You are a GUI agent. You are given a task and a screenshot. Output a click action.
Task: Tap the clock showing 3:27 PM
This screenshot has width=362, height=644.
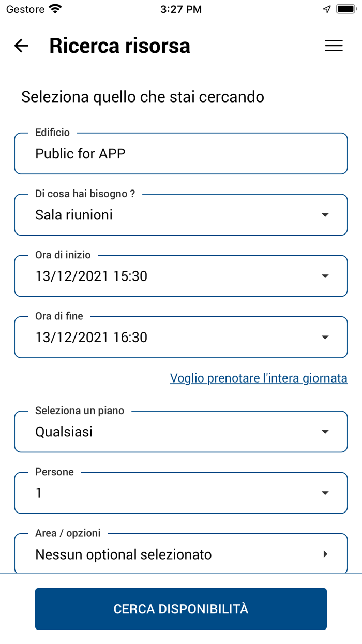(181, 9)
